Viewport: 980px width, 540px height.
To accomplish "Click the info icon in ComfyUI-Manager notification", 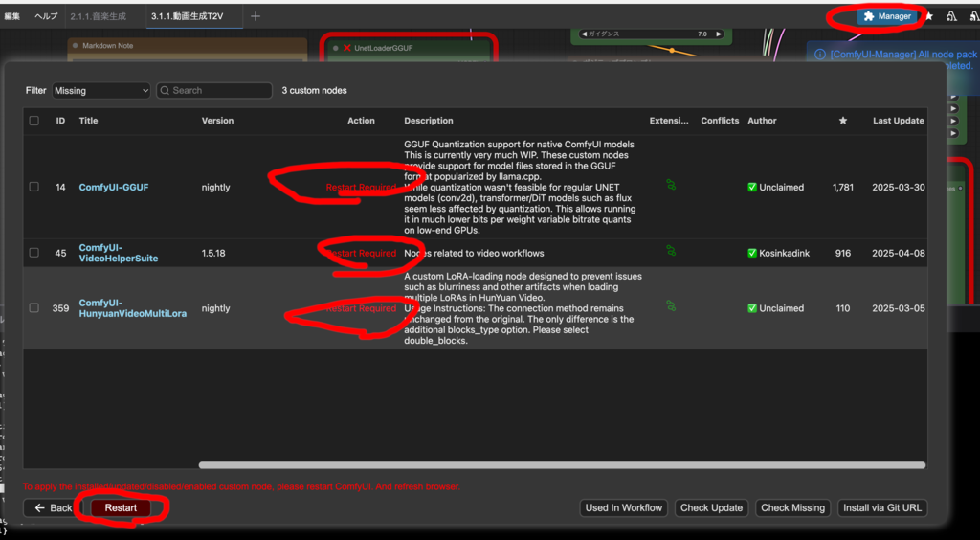I will [820, 55].
